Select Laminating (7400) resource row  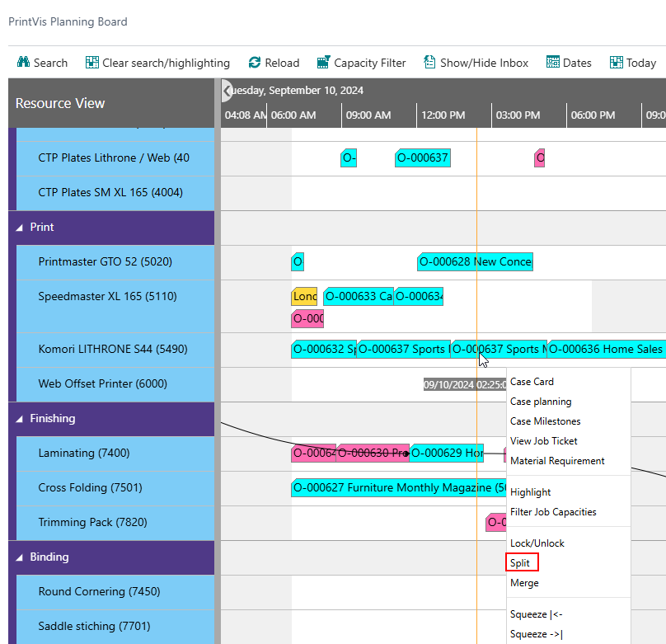click(115, 454)
